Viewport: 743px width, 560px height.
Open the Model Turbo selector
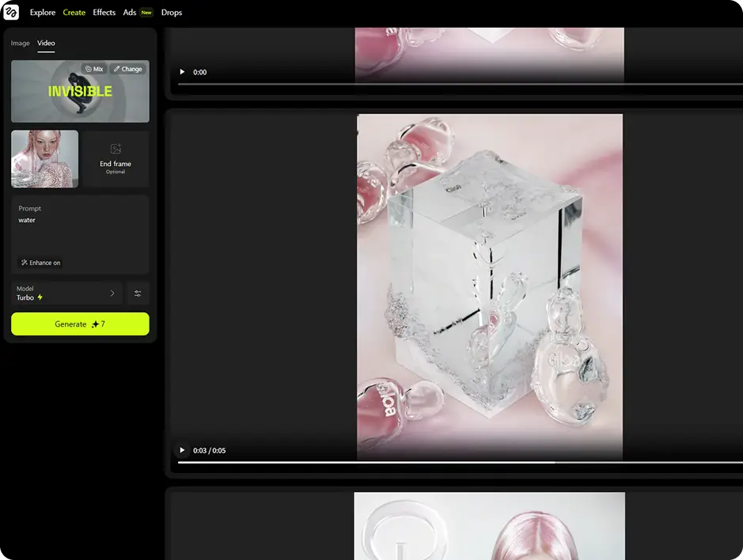pyautogui.click(x=66, y=293)
